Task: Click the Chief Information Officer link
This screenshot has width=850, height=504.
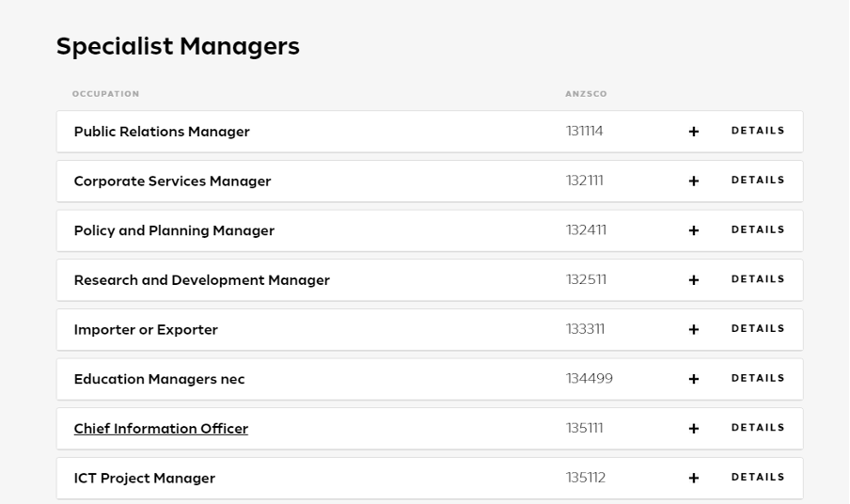Action: [161, 429]
